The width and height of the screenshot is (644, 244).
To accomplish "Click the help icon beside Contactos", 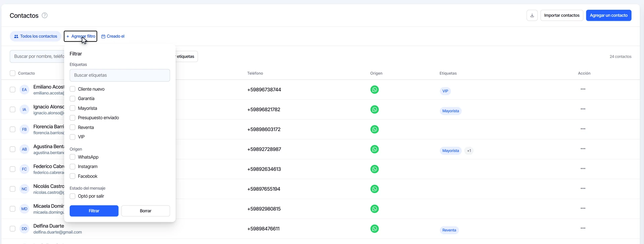I will (45, 15).
